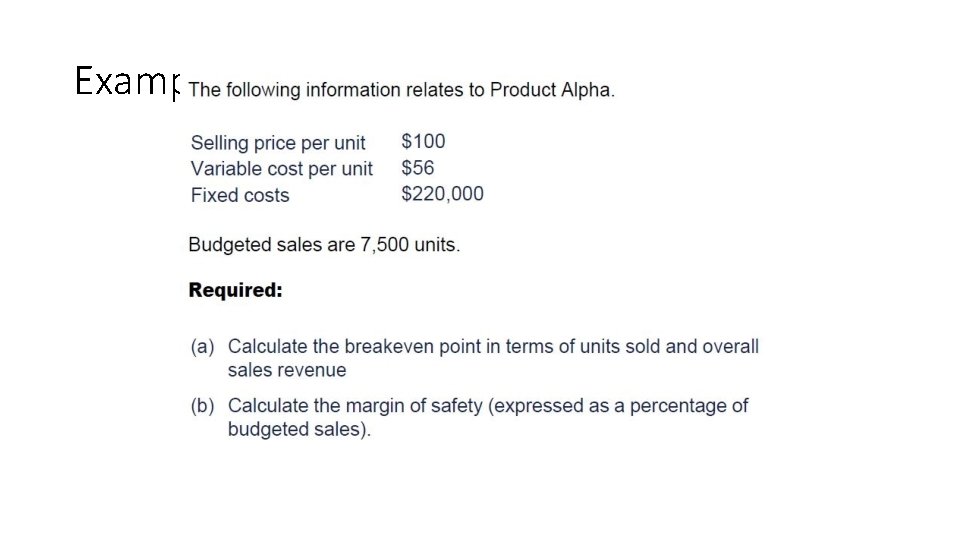Image resolution: width=960 pixels, height=540 pixels.
Task: Click the 'Budgeted sales are 7,500 units' line
Action: tap(324, 245)
